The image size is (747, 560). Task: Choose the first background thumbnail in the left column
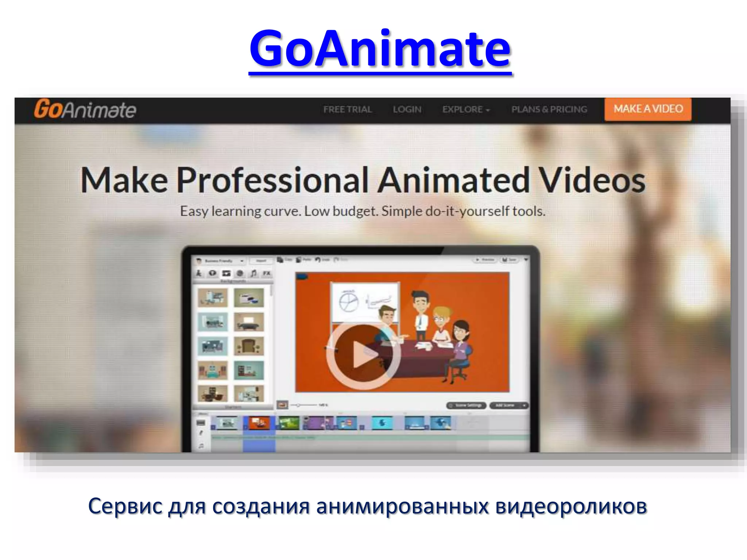pyautogui.click(x=213, y=297)
